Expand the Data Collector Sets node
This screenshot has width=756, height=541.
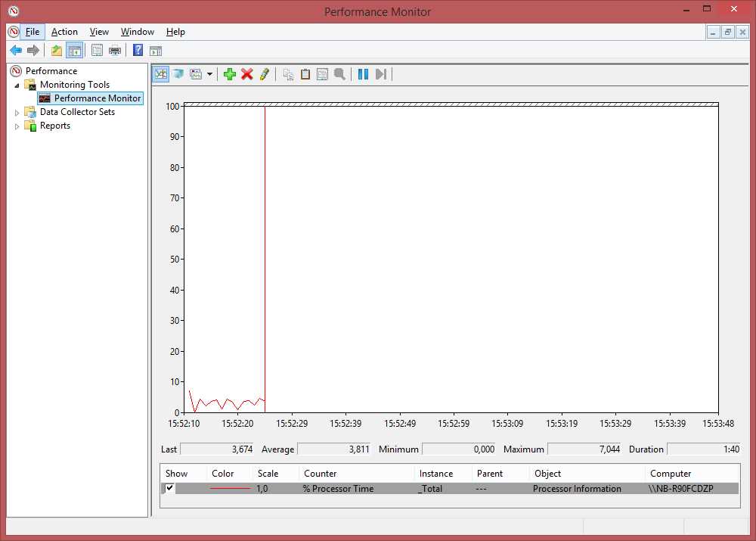pos(17,112)
